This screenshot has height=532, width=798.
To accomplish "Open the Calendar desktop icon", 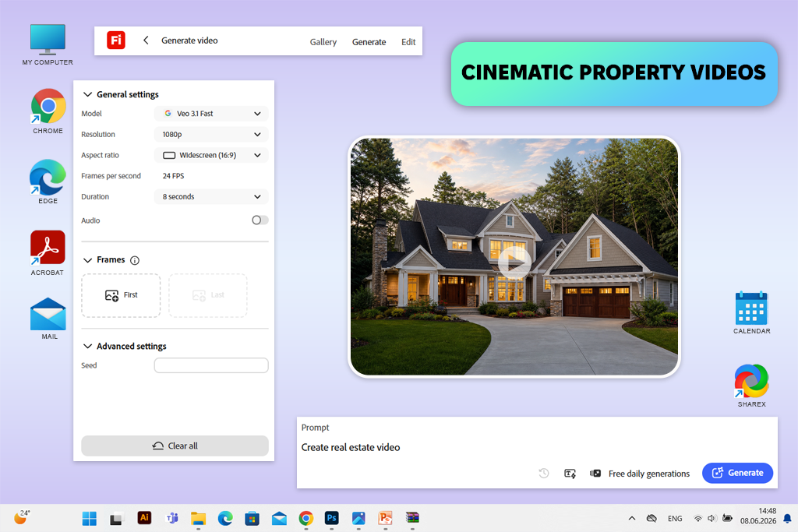I will point(752,313).
